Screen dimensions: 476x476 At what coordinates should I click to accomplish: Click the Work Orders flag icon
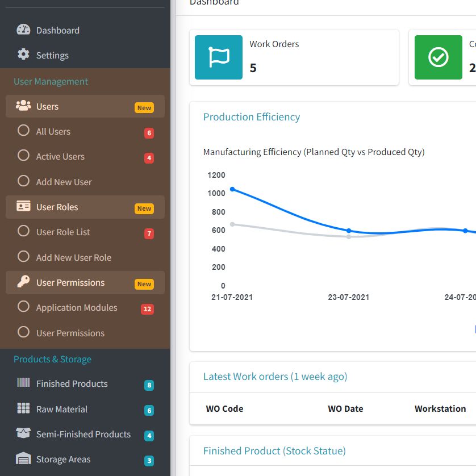pos(219,57)
